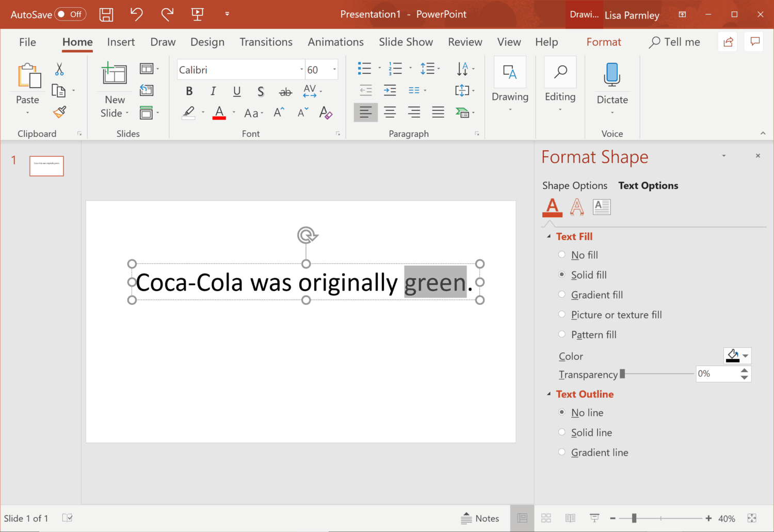Apply Italic to the selected text
The image size is (774, 532).
213,91
